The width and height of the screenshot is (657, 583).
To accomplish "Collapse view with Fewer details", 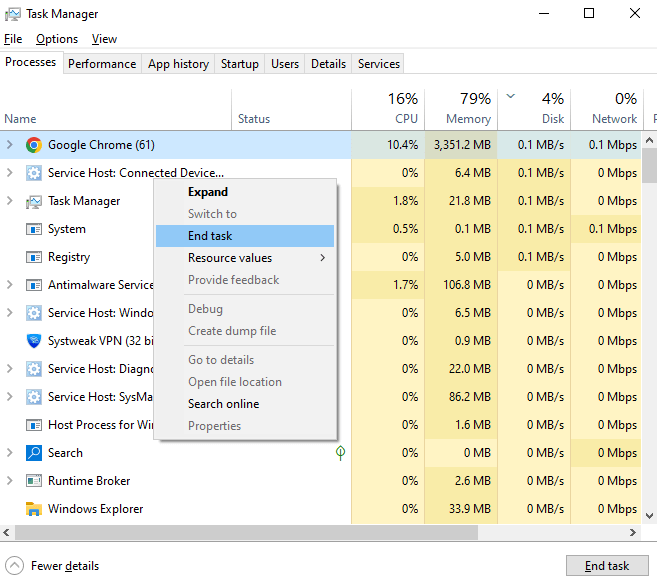I will [x=53, y=566].
